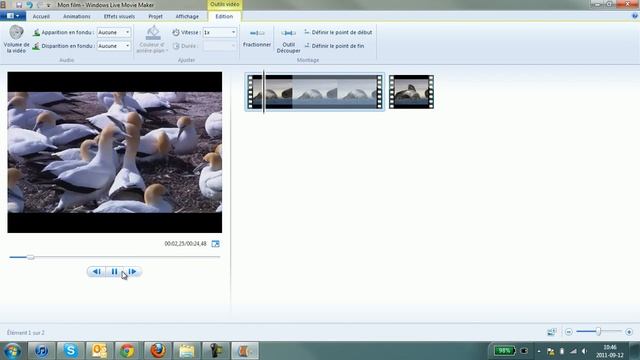Show hidden system tray icons
640x360 pixels.
pos(539,351)
